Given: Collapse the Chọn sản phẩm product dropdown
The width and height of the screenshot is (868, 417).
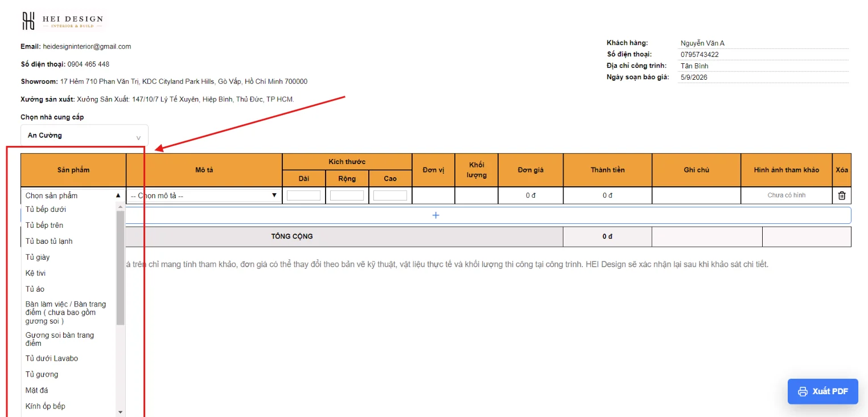Looking at the screenshot, I should 73,195.
